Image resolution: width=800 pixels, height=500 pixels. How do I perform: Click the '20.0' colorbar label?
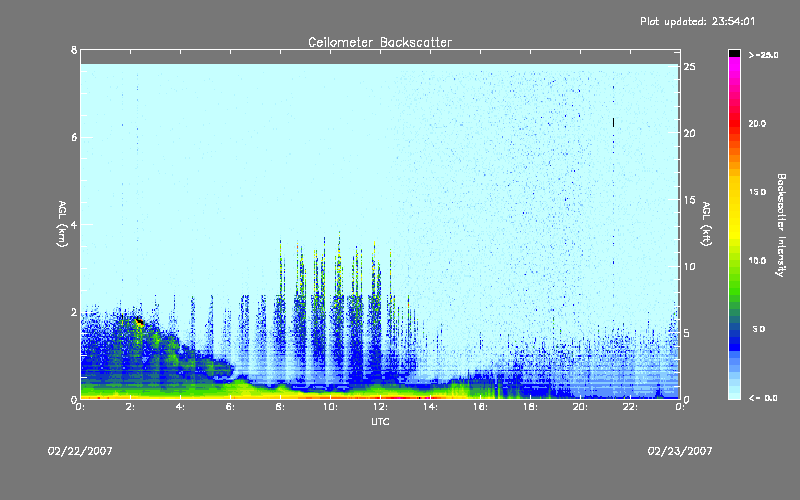[x=757, y=123]
